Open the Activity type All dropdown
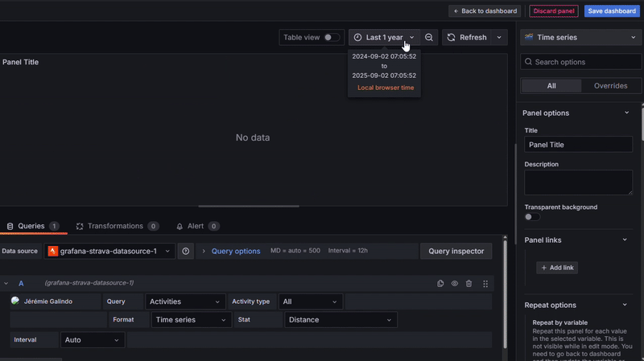Screen dimensions: 644x361 [310, 302]
